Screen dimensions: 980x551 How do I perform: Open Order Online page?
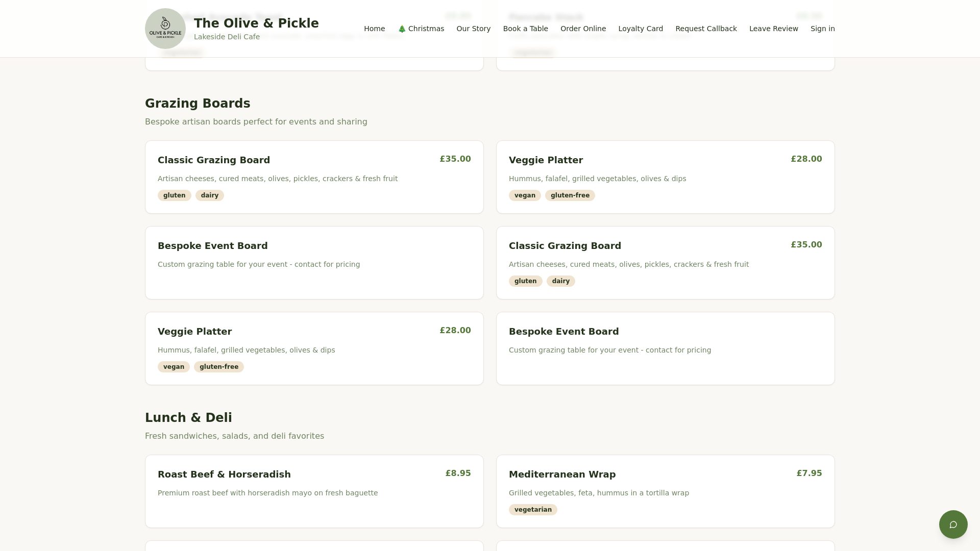pyautogui.click(x=583, y=29)
